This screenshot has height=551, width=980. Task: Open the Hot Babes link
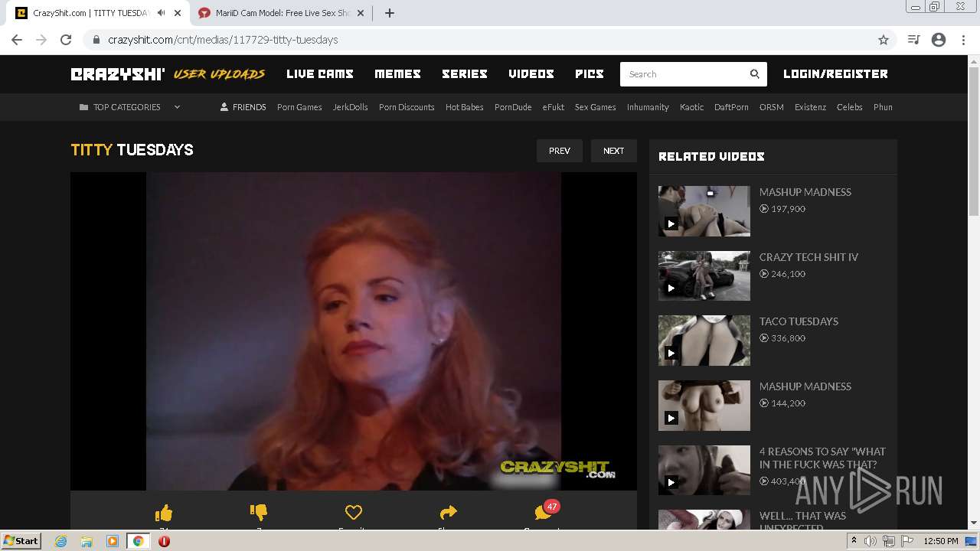click(x=465, y=107)
